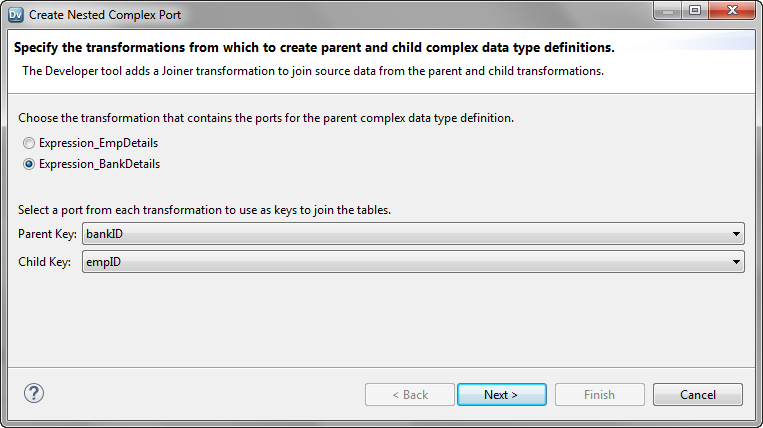Click the Child Key label
Screen dimensions: 763x428
point(45,262)
